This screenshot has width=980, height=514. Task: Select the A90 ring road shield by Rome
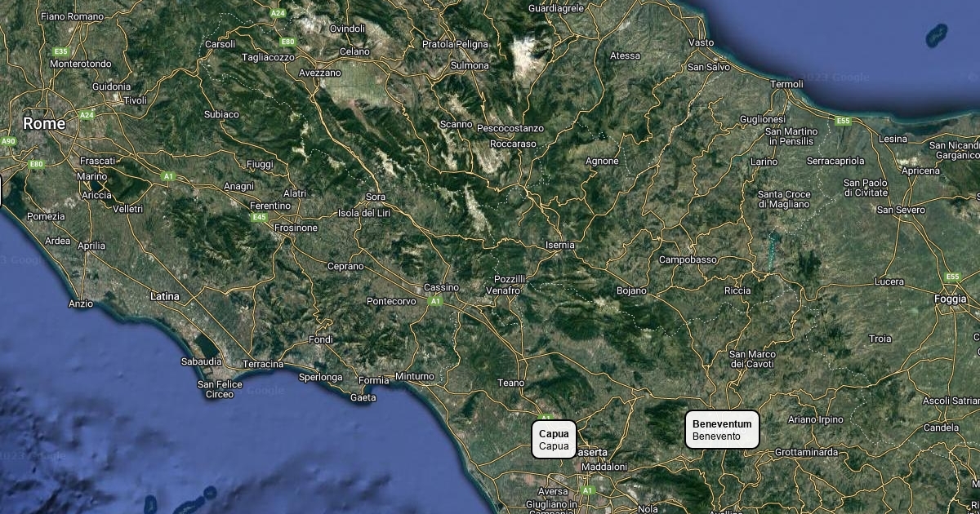tap(8, 141)
